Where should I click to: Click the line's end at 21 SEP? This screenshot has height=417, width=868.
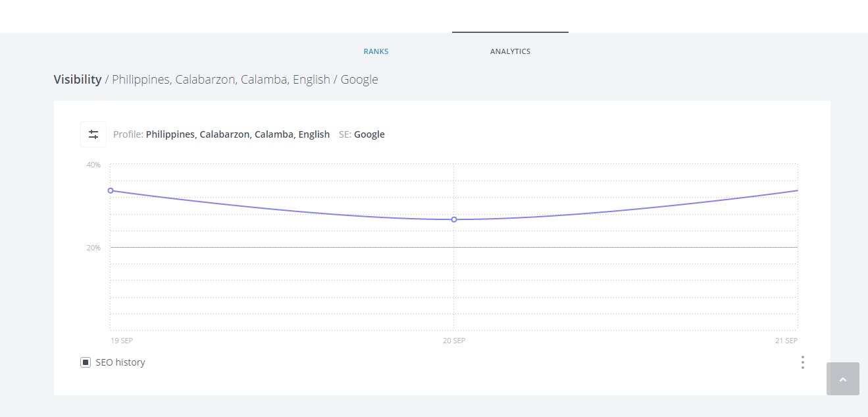tap(797, 190)
